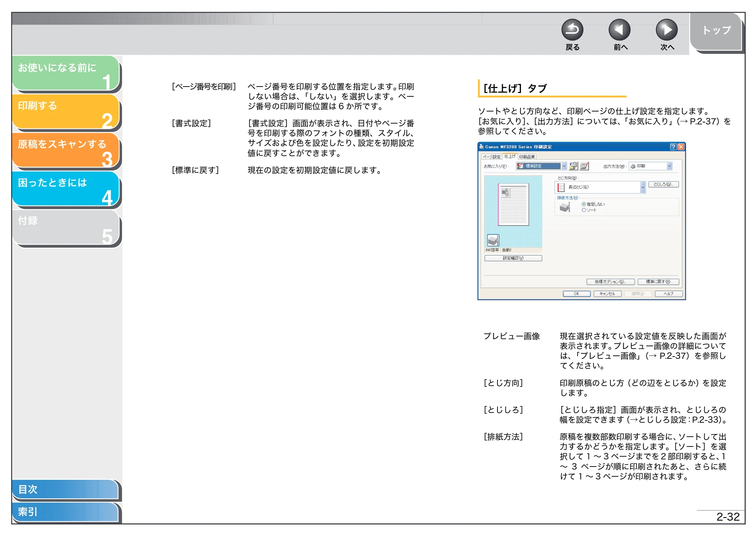Click the [仕上げ] タブ section heading
Viewport: 756px width, 535px height.
pyautogui.click(x=515, y=88)
